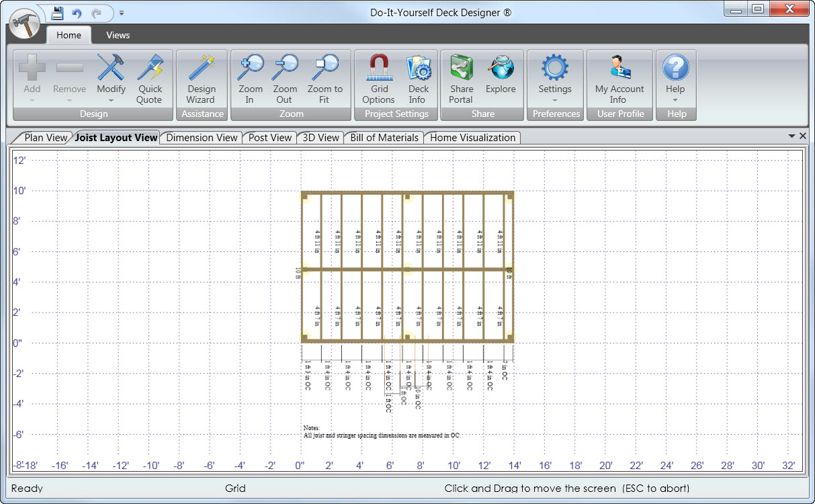Click the "Share" ribbon group label
The width and height of the screenshot is (815, 504).
coord(483,114)
